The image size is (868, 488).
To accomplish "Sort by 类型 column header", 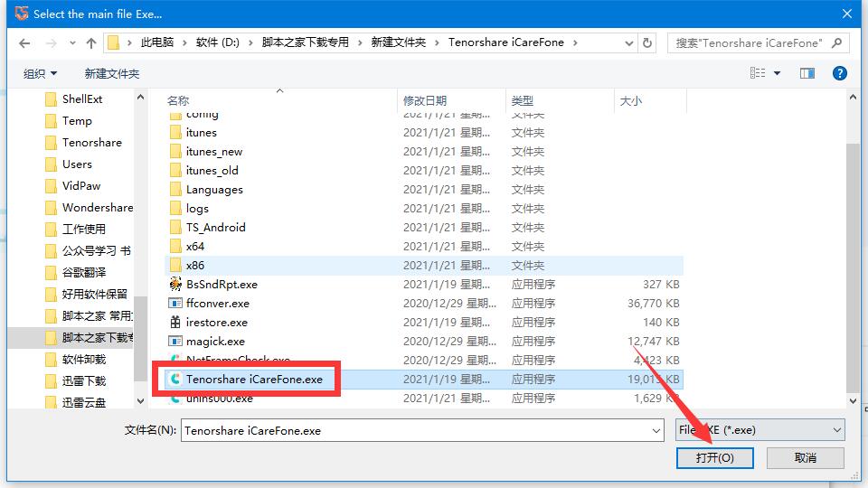I will 522,100.
